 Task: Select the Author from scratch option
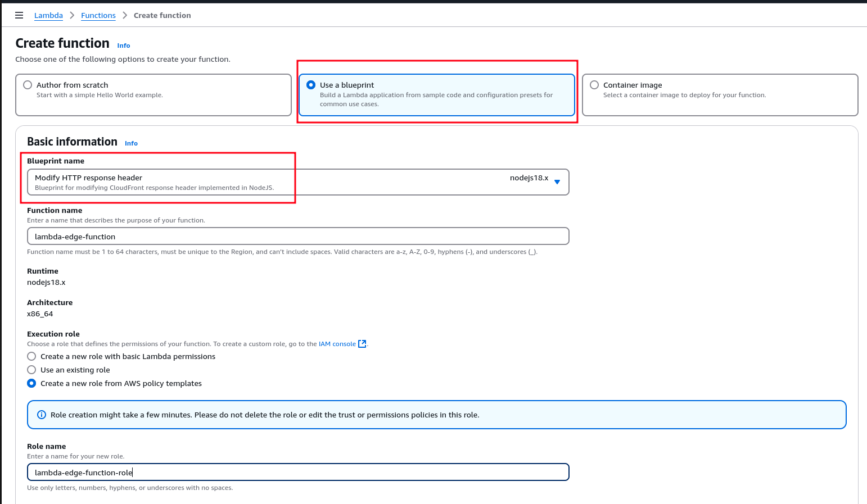[28, 85]
